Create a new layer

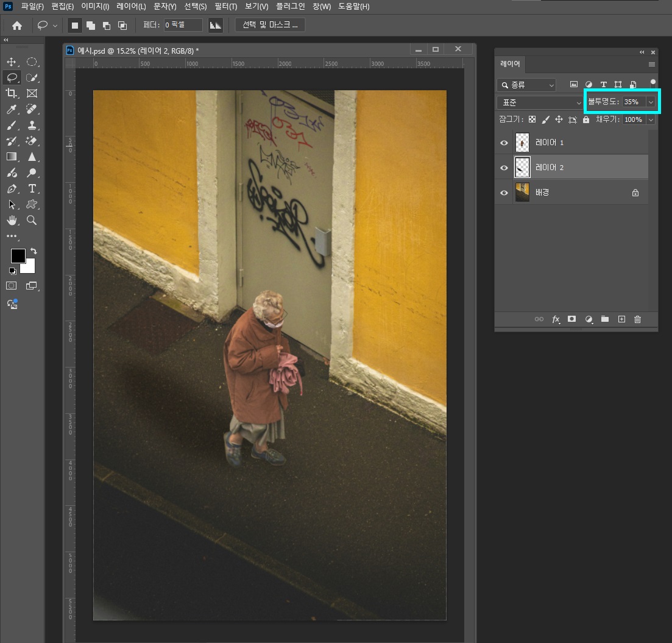(621, 319)
